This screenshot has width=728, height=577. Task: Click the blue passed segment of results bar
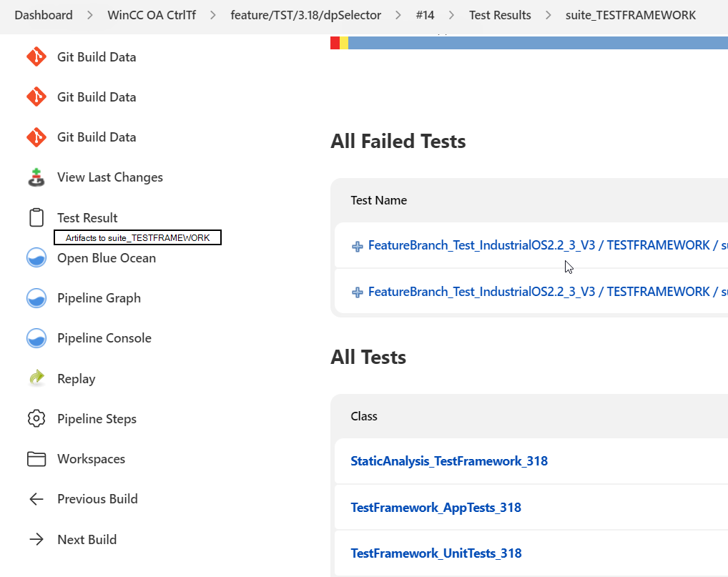538,43
